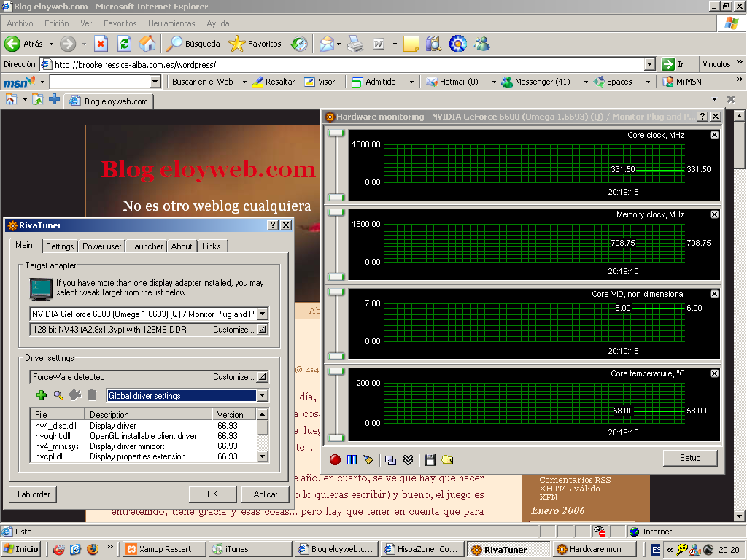Viewport: 747px width, 560px height.
Task: Save the monitoring log using the floppy icon
Action: click(x=430, y=460)
